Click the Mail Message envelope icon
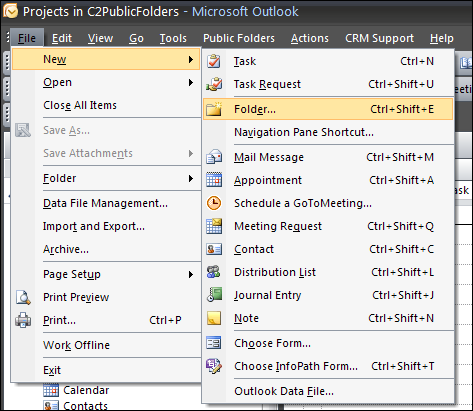 (214, 157)
